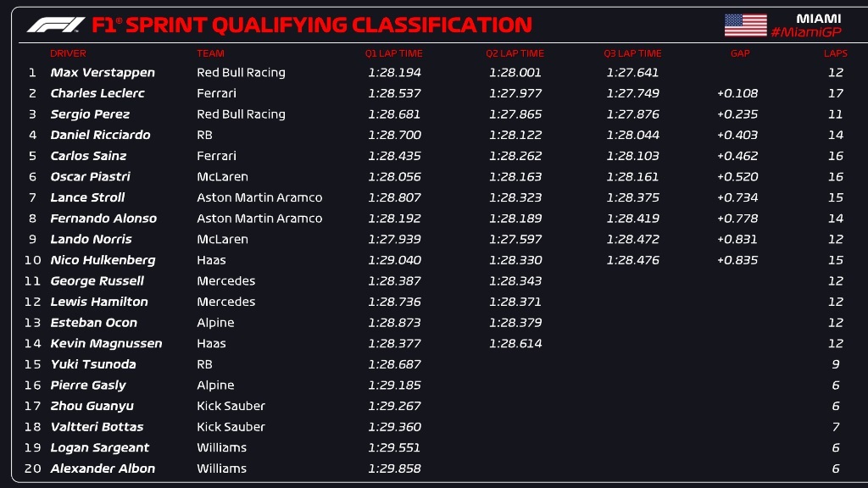Click the United States flag icon
This screenshot has width=868, height=488.
click(746, 25)
